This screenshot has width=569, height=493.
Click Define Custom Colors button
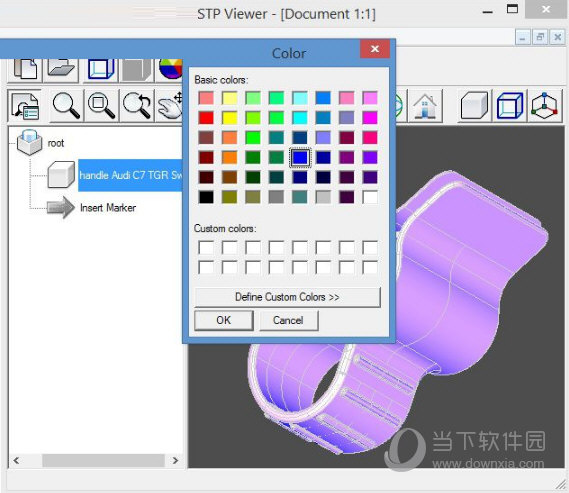pyautogui.click(x=287, y=297)
